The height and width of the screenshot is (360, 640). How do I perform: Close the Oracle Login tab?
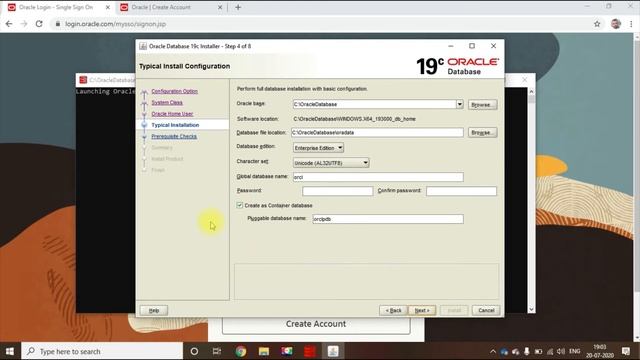[x=108, y=7]
